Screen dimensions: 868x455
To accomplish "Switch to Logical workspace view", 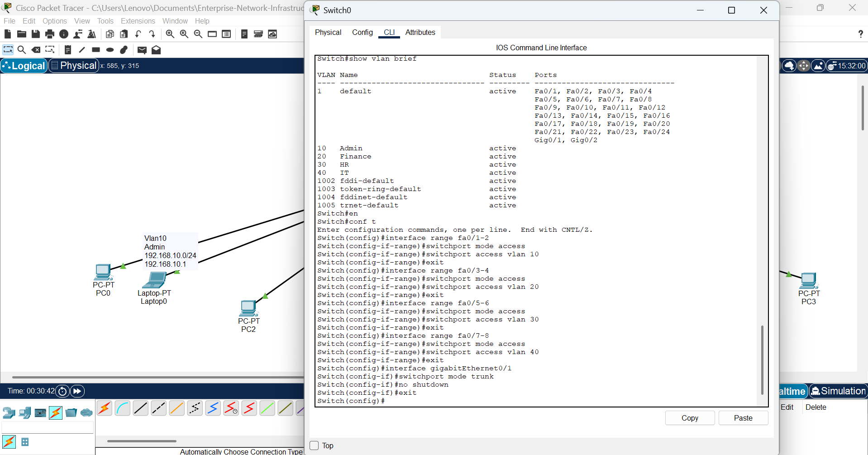I will [x=24, y=66].
